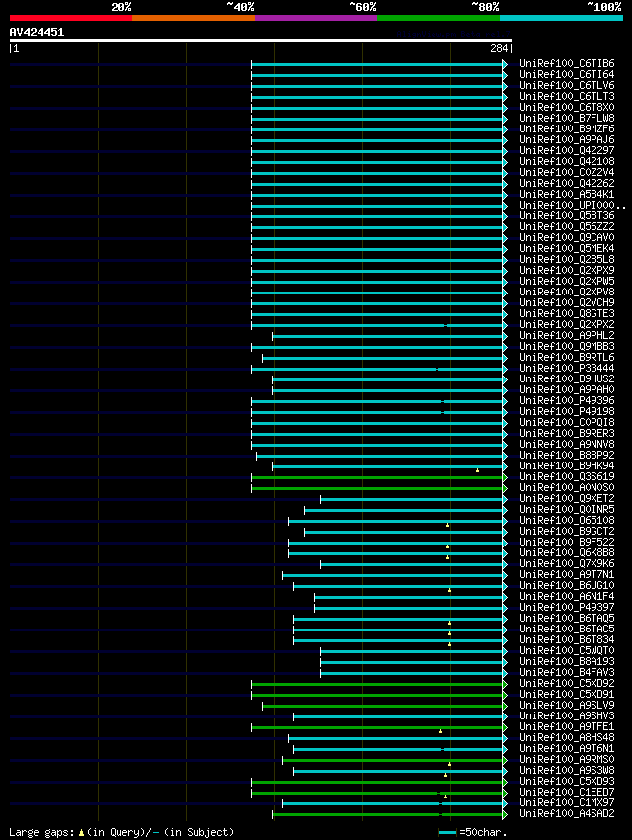Click the alignment bar for UniRef100_Q0INR5

[x=404, y=510]
